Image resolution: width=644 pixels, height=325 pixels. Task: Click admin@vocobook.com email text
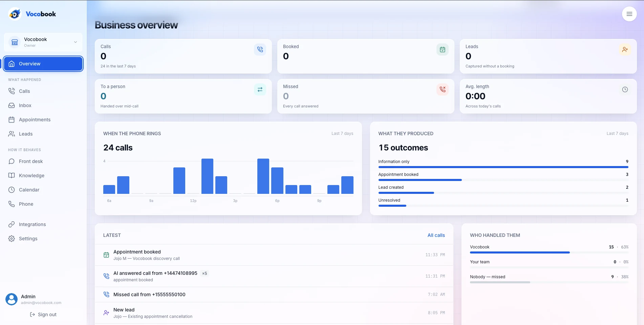pyautogui.click(x=41, y=303)
